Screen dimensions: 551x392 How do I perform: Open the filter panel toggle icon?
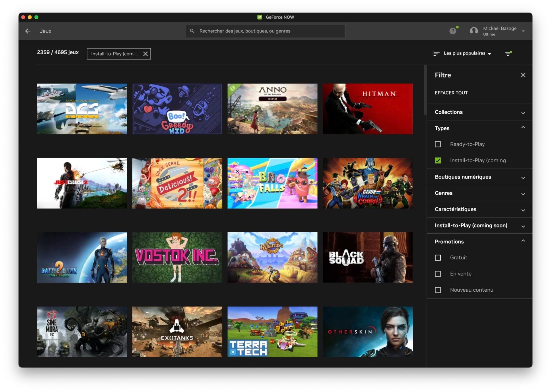tap(508, 54)
